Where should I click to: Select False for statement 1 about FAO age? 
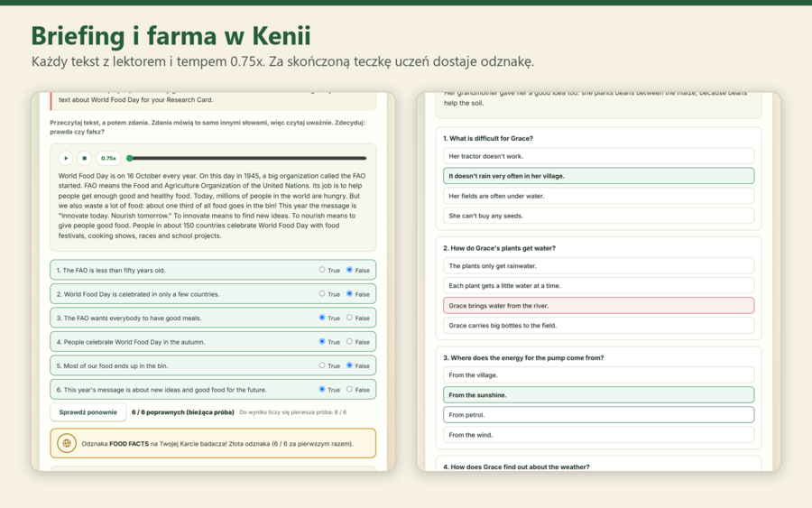click(x=349, y=270)
